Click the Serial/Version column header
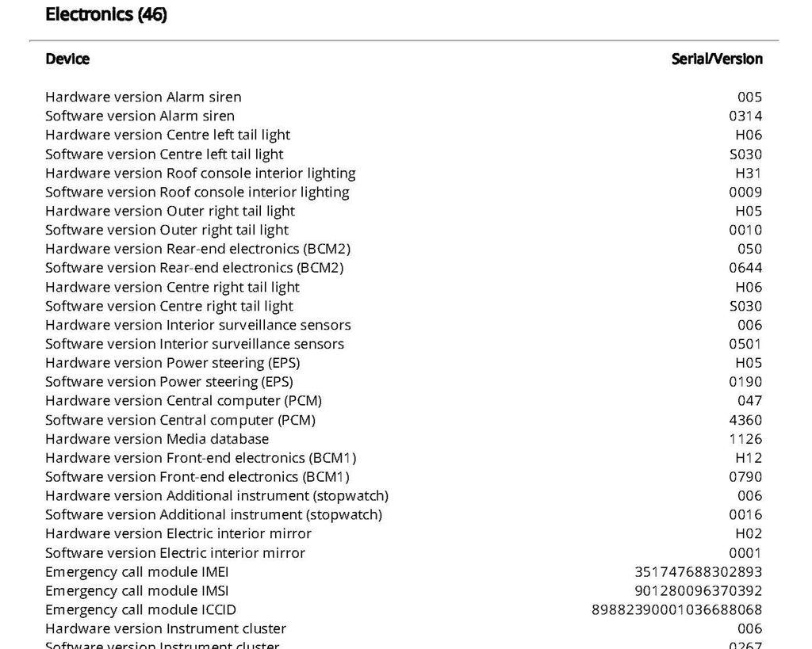 (717, 59)
